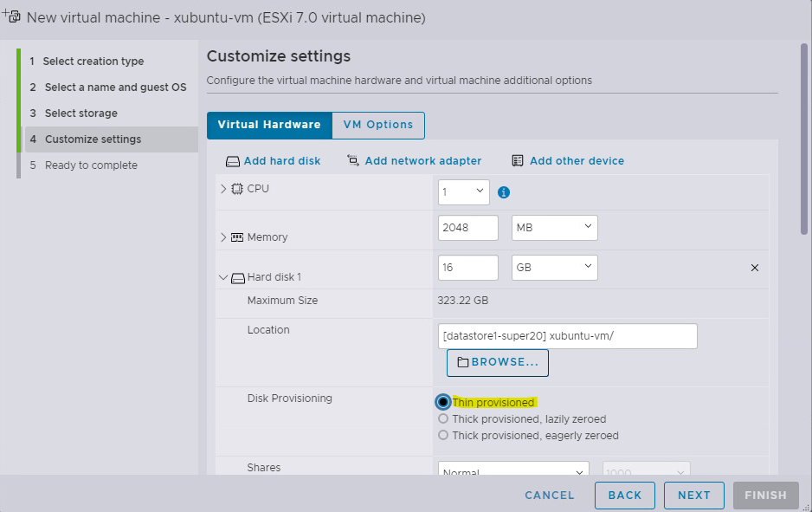This screenshot has width=812, height=512.
Task: Switch to the VM Options tab
Action: point(378,125)
